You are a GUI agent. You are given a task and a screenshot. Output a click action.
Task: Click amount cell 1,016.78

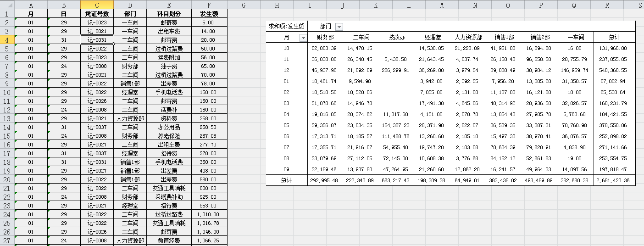[x=209, y=223]
